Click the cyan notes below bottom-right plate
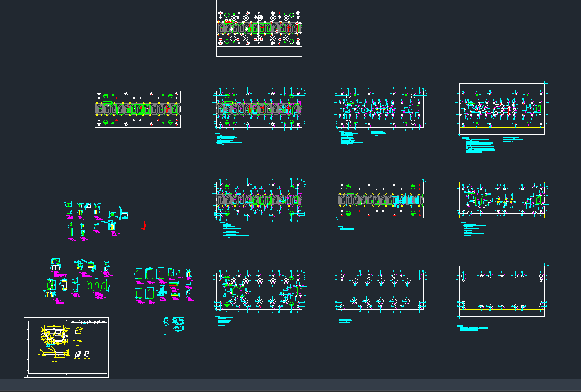581x392 pixels. tap(472, 328)
